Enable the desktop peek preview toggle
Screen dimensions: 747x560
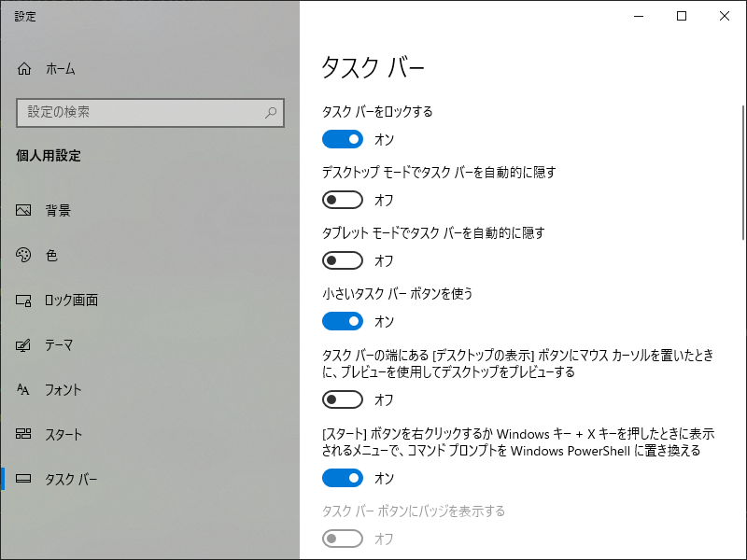point(343,399)
